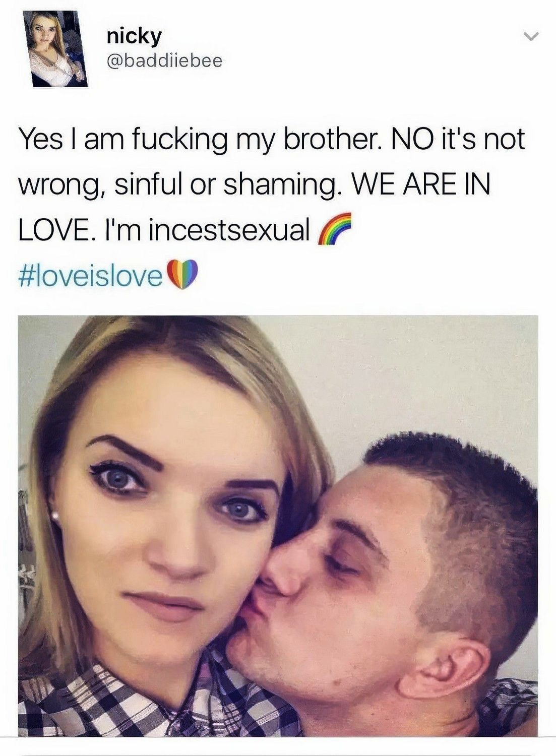Open the tweet detail via the middle text line
The width and height of the screenshot is (556, 756).
click(254, 185)
